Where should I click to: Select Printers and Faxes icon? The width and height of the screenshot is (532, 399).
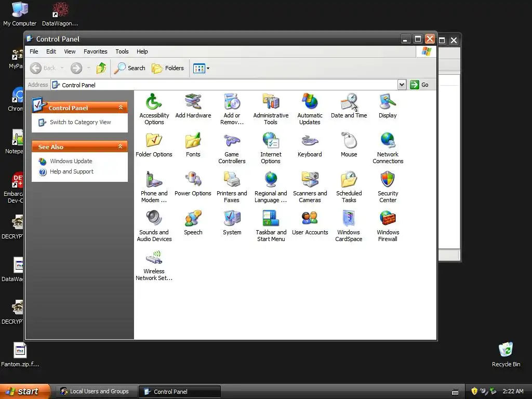[232, 187]
